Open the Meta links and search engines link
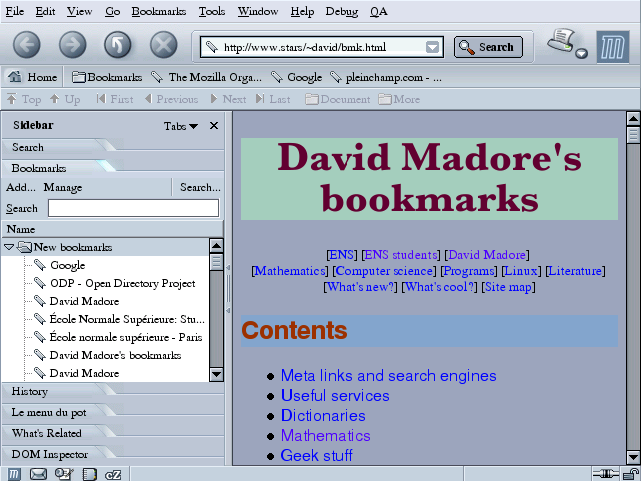The image size is (641, 481). pyautogui.click(x=388, y=376)
